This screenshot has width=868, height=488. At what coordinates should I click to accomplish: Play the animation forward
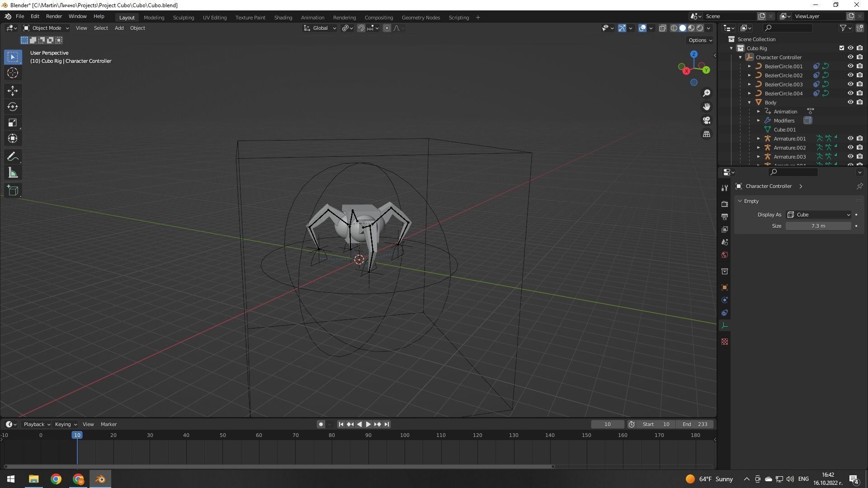(368, 424)
